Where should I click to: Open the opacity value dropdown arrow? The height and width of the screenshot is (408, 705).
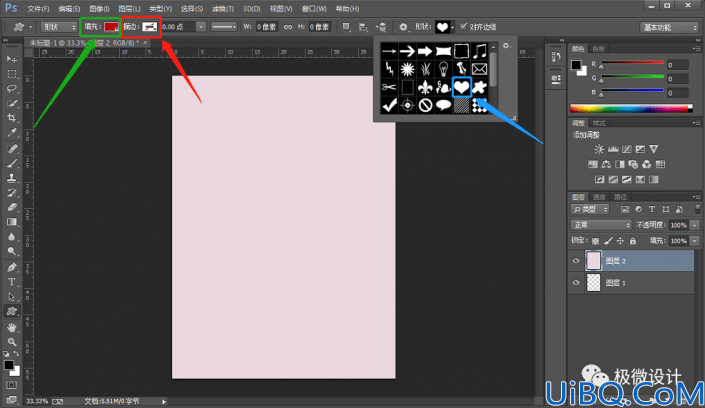[x=695, y=225]
